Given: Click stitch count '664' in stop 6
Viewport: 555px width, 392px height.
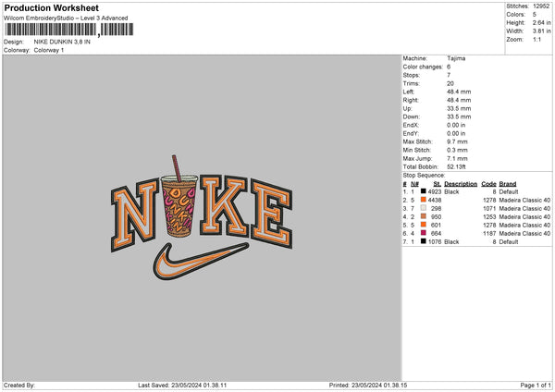Looking at the screenshot, I should (437, 234).
